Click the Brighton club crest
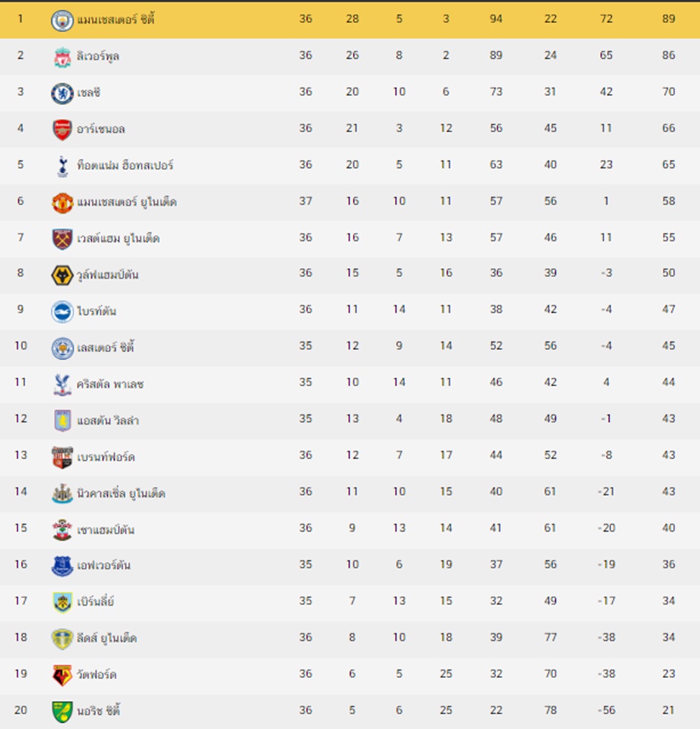Viewport: 700px width, 729px height. [x=62, y=311]
